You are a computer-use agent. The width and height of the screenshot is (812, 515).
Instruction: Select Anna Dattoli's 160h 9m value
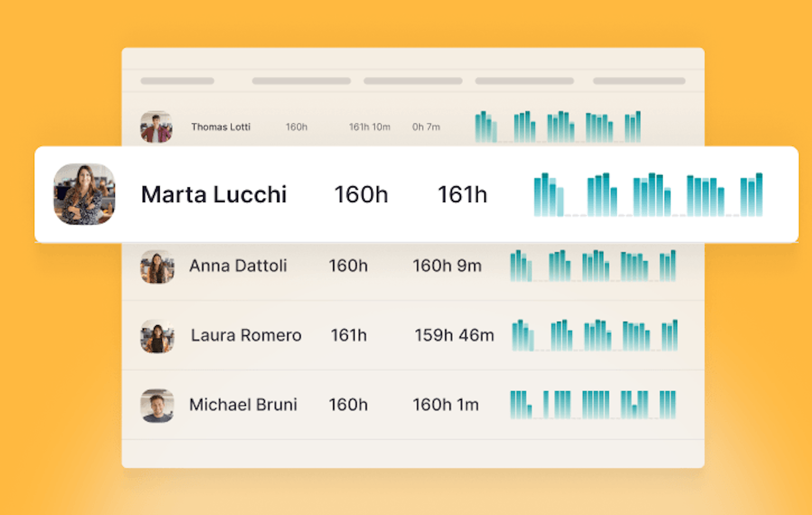click(447, 266)
